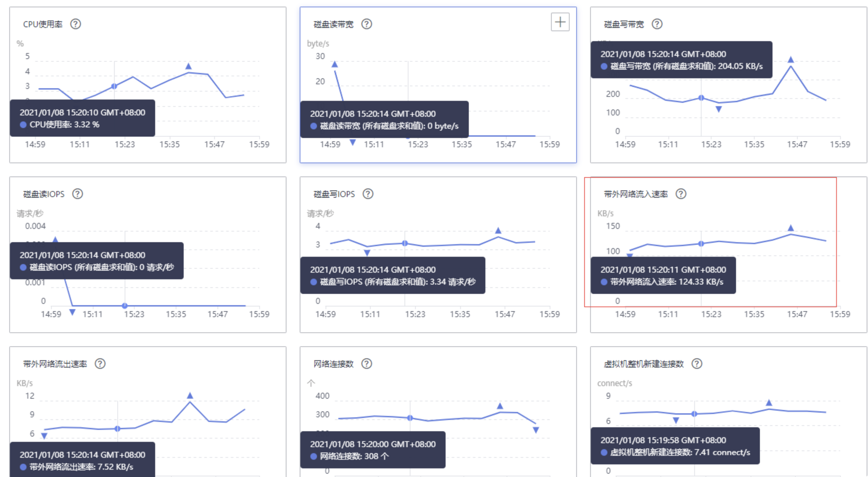Open help icon next to 磁盘读带宽
Image resolution: width=868 pixels, height=477 pixels.
tap(367, 24)
